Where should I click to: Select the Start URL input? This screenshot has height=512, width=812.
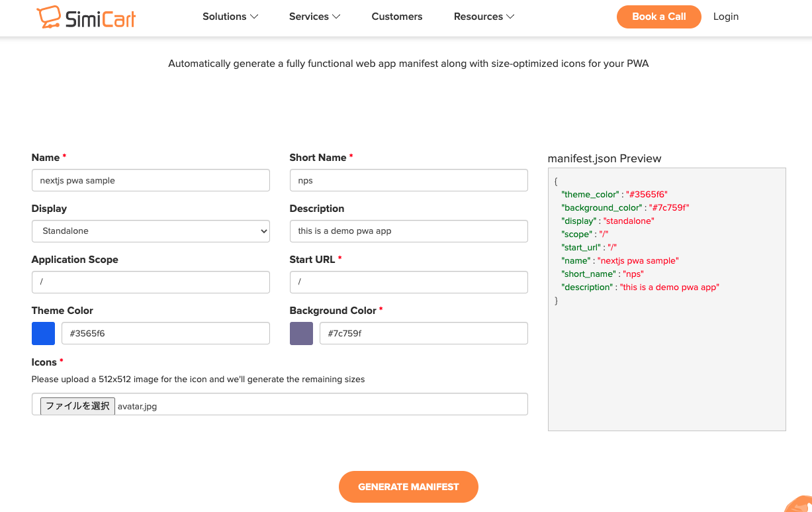408,282
